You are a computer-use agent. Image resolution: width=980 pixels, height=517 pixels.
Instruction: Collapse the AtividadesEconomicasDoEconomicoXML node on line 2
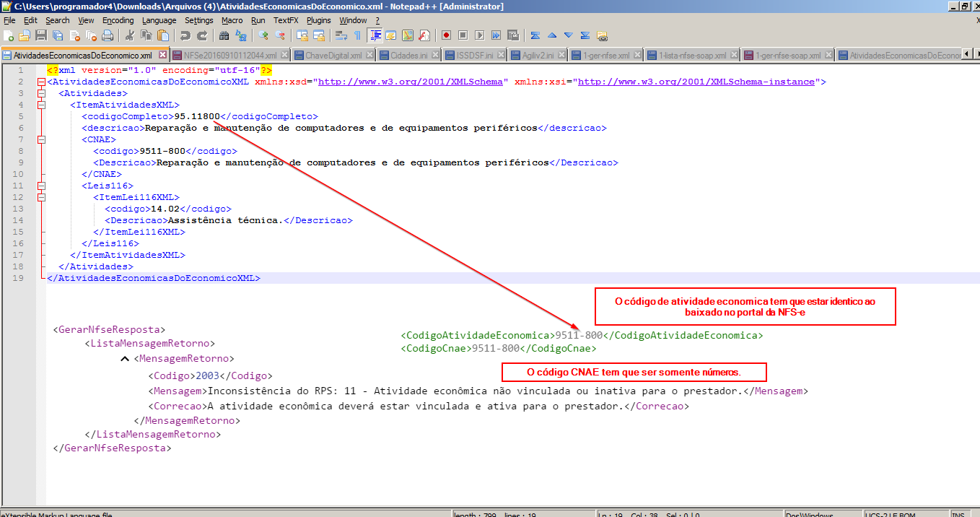click(41, 82)
